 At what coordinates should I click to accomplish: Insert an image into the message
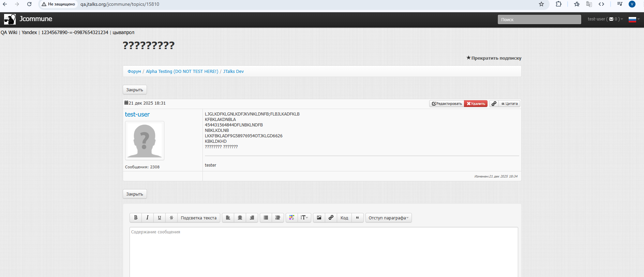[x=319, y=218]
